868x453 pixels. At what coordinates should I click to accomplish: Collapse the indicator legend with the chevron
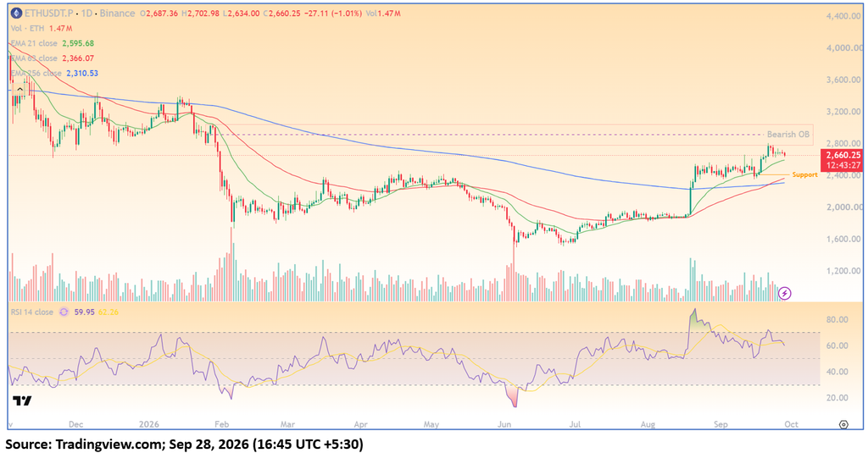click(20, 89)
